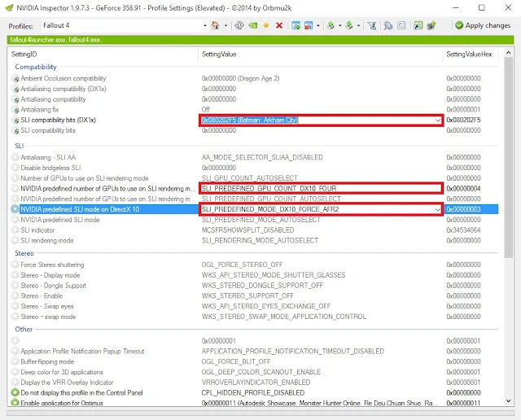Click the magnifier scan profiles icon
521x420 pixels.
tap(387, 25)
